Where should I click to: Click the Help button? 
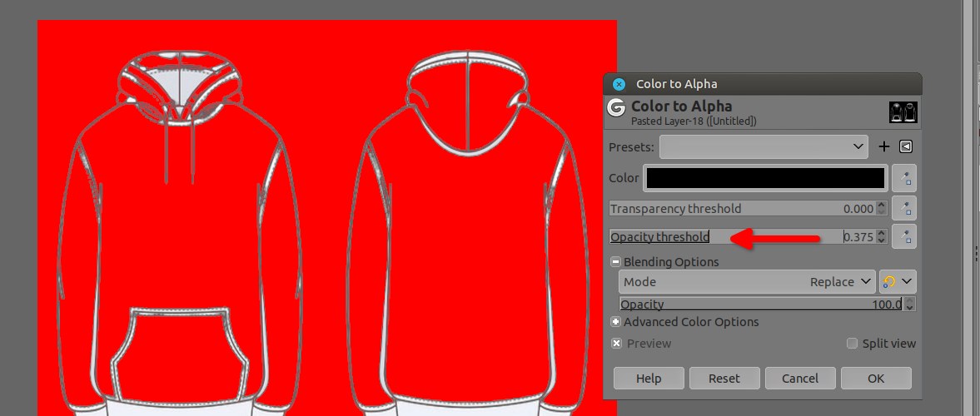tap(649, 379)
